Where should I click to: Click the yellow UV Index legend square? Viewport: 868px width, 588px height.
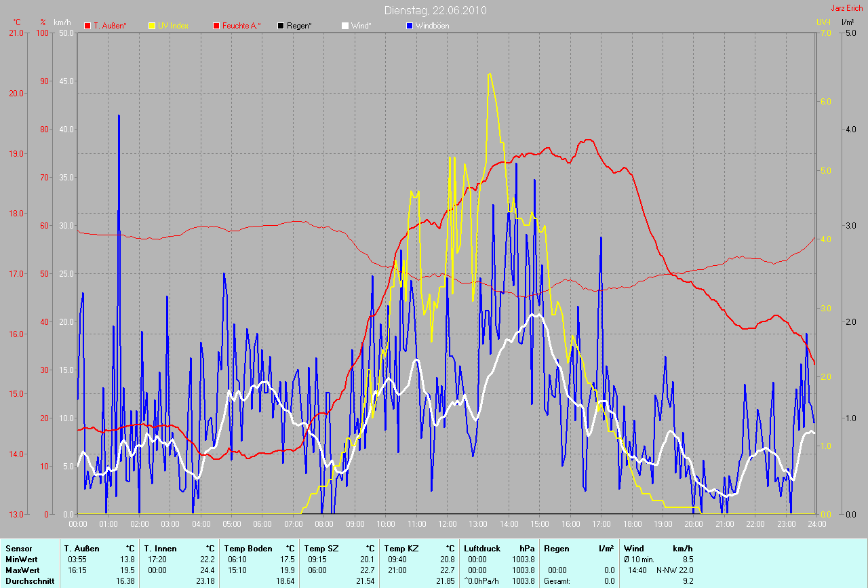click(x=152, y=26)
